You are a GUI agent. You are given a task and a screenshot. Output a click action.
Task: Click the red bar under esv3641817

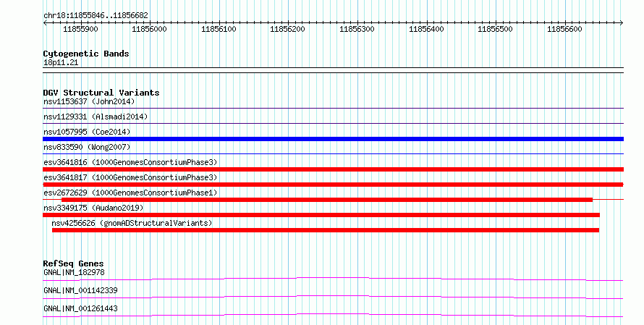[x=333, y=185]
